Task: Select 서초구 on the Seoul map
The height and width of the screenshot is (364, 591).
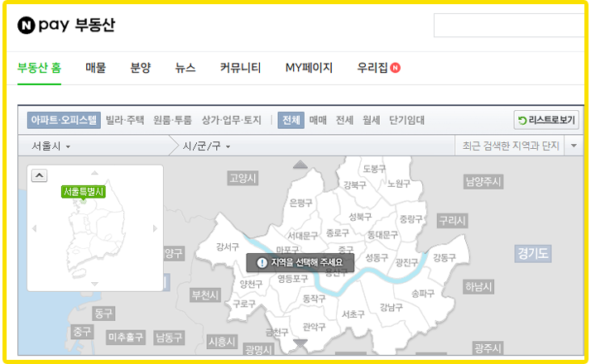Action: (x=353, y=314)
